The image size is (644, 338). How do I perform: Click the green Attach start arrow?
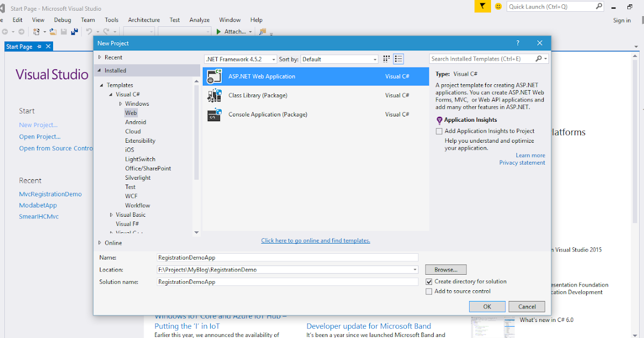click(218, 32)
